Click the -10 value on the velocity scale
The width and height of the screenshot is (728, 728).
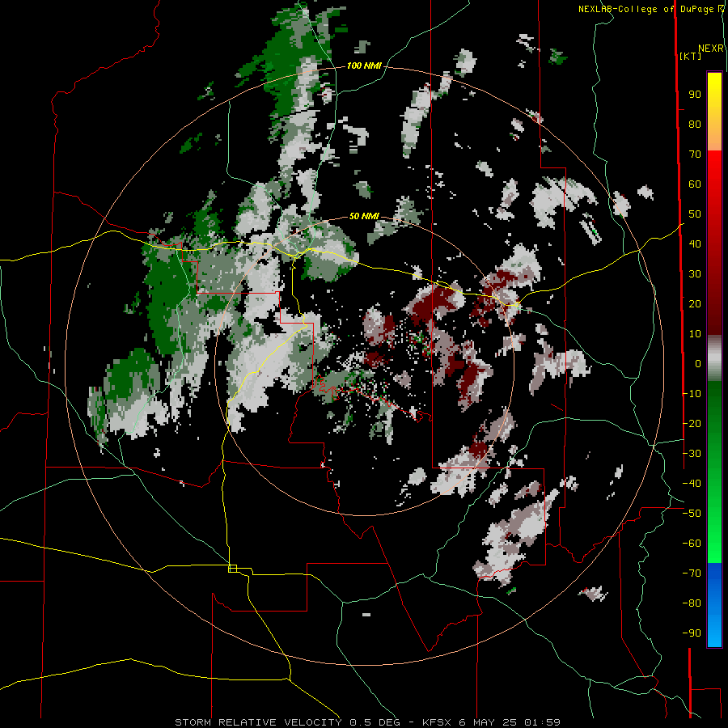click(692, 394)
